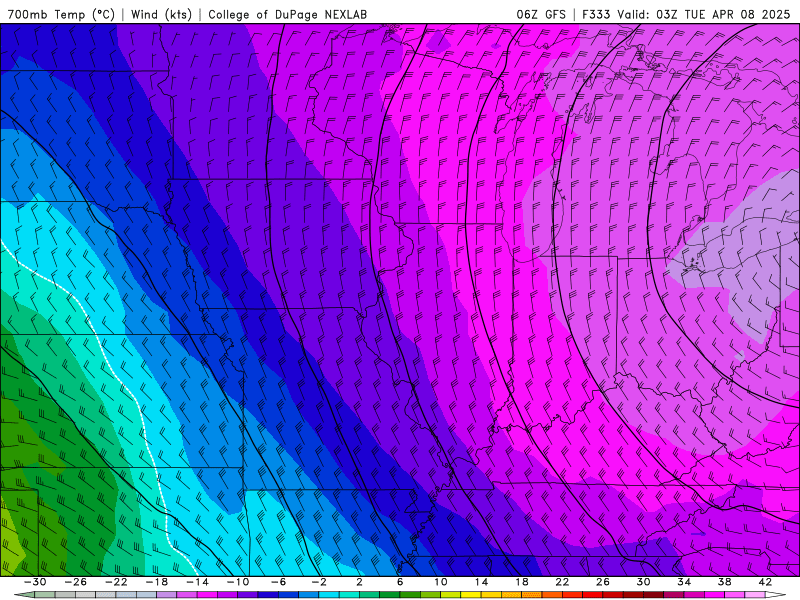Select the 2 value on the color scale
Screen dimensions: 800x600
pos(359,582)
